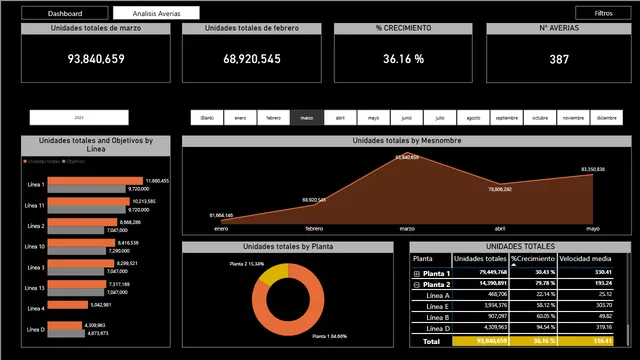Select enero month slicer
Screen dimensions: 640x360
click(x=240, y=118)
